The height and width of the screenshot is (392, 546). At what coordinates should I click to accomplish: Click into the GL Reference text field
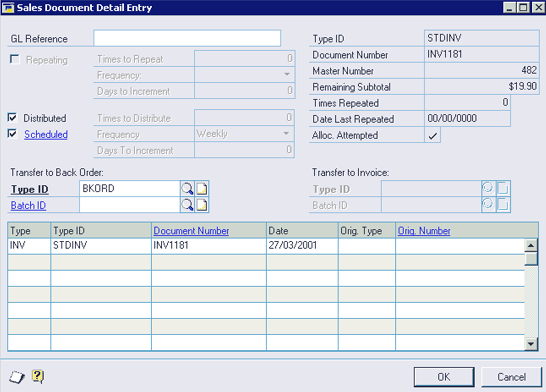(187, 38)
